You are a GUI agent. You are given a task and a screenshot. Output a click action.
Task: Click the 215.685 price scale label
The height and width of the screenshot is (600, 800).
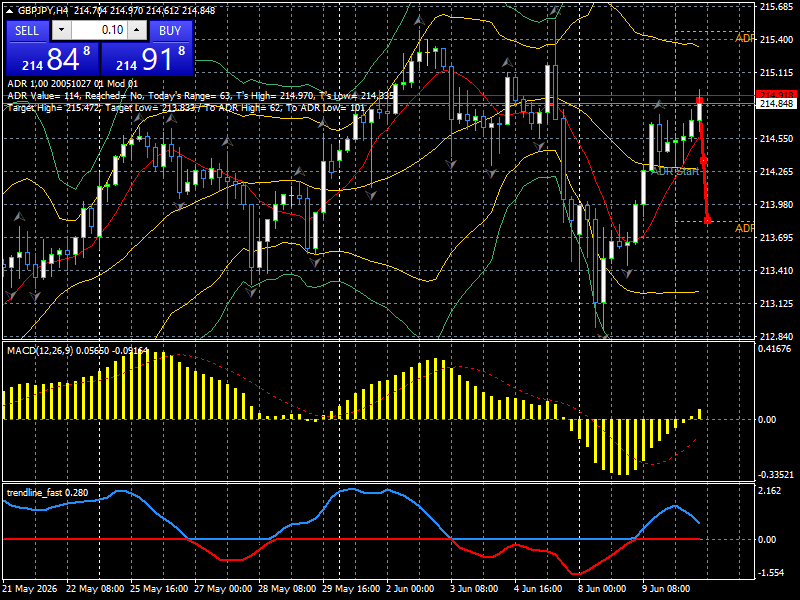point(777,7)
